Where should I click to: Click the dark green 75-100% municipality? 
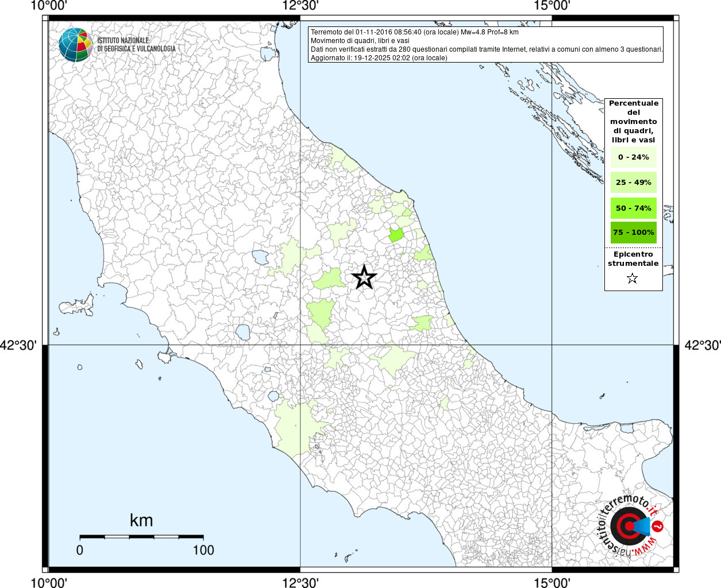396,234
